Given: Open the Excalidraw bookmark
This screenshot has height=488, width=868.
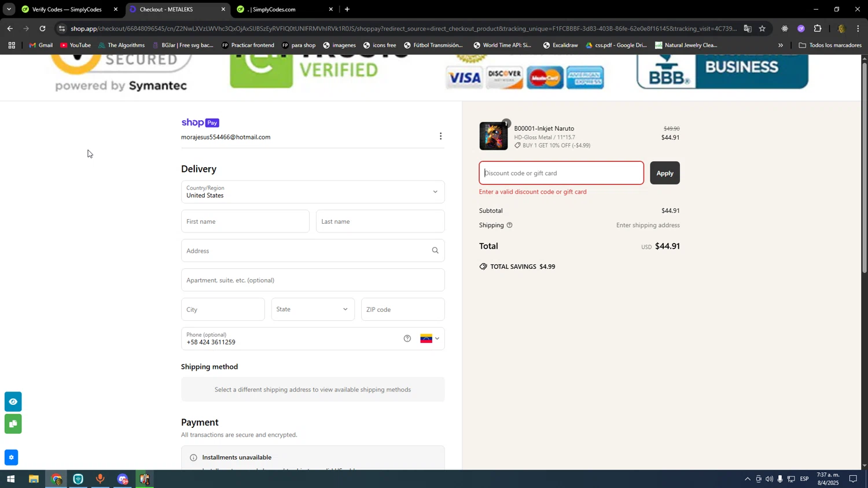Looking at the screenshot, I should tap(560, 45).
